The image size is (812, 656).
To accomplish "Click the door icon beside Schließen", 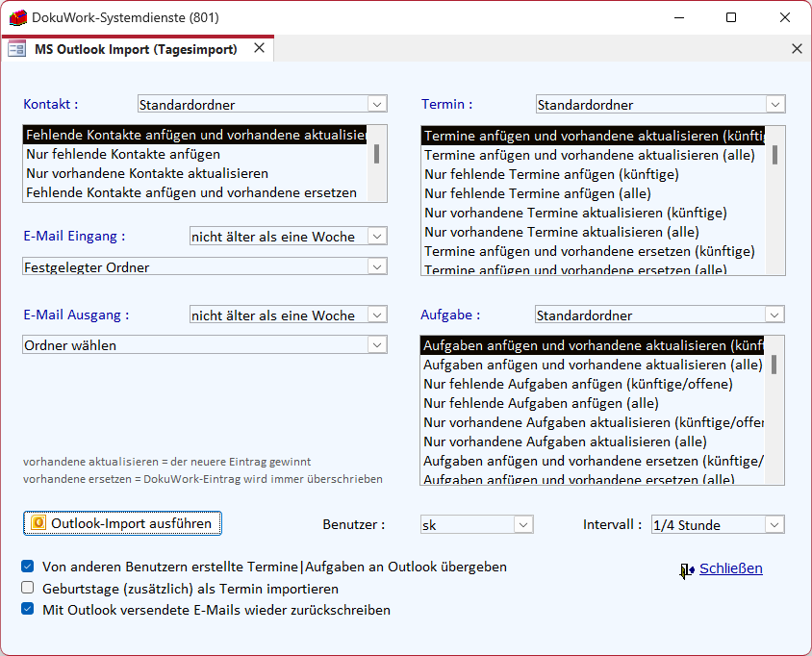I will click(686, 570).
